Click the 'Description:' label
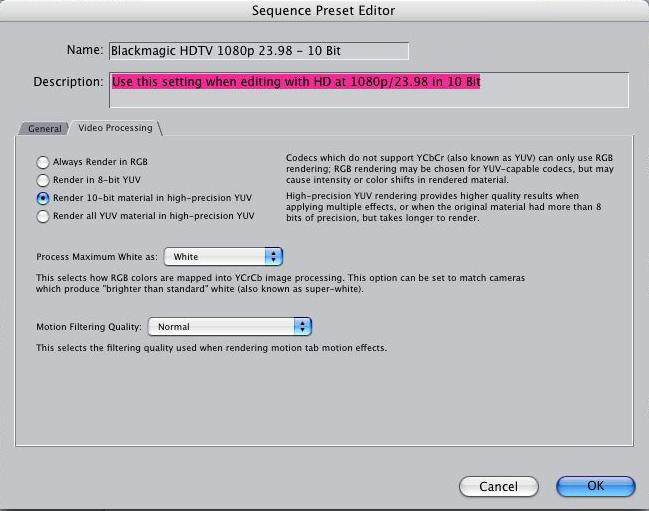This screenshot has height=511, width=649. coord(68,82)
